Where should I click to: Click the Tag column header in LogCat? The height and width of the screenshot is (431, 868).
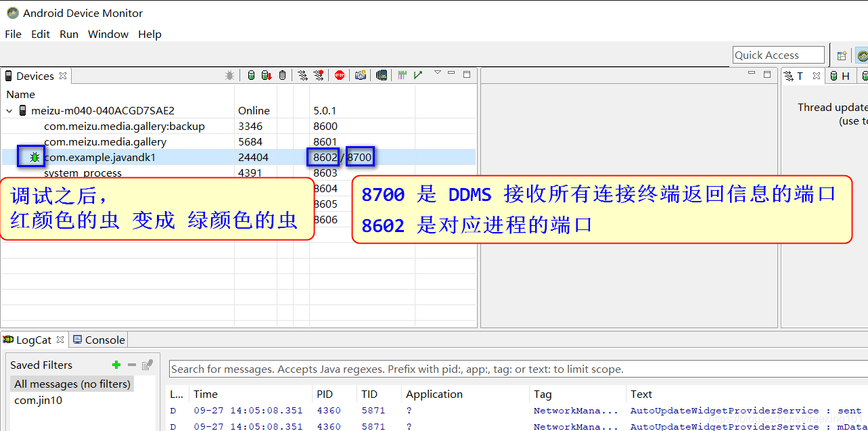click(543, 394)
